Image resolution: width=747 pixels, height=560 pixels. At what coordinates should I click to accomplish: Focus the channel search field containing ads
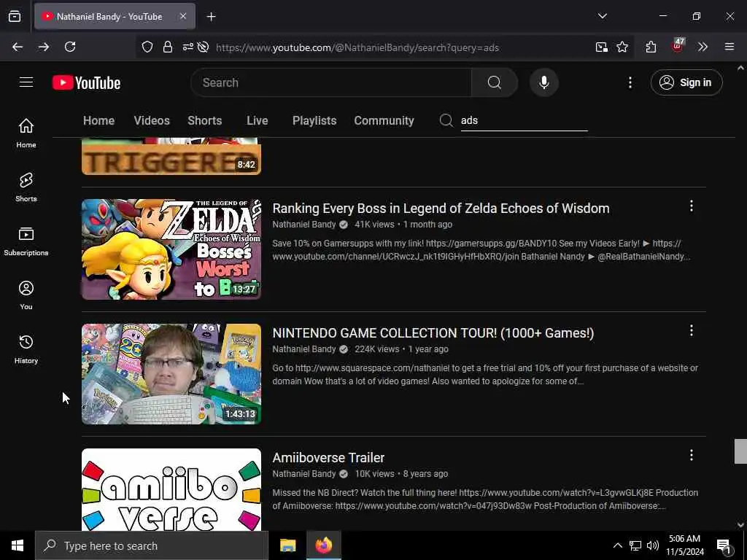pyautogui.click(x=524, y=120)
